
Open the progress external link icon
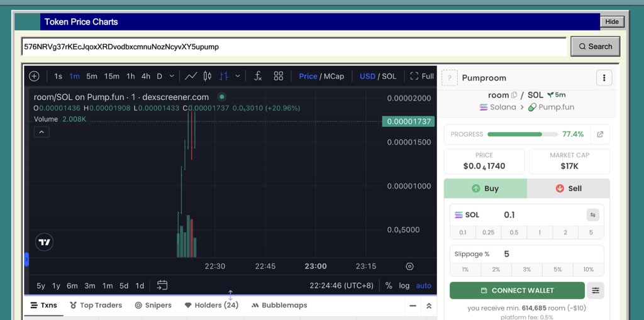[600, 135]
